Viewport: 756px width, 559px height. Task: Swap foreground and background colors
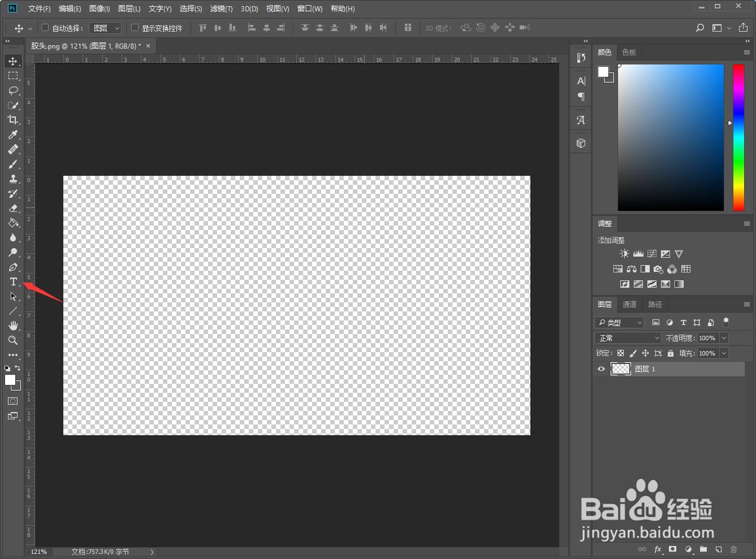(18, 368)
